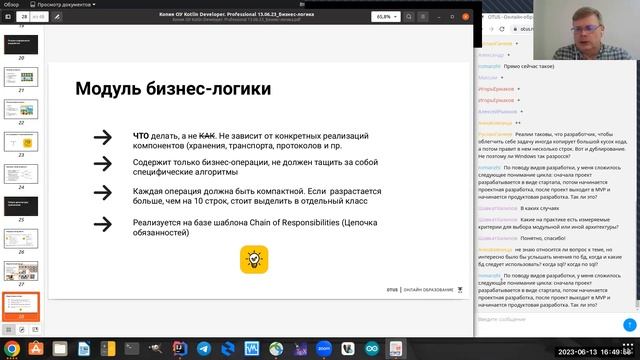The width and height of the screenshot is (640, 360).
Task: Open Terminal from the dock
Action: [x=132, y=349]
